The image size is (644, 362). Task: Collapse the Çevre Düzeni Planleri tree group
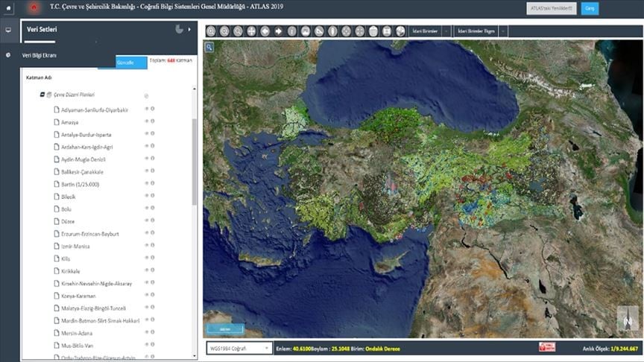tap(42, 95)
